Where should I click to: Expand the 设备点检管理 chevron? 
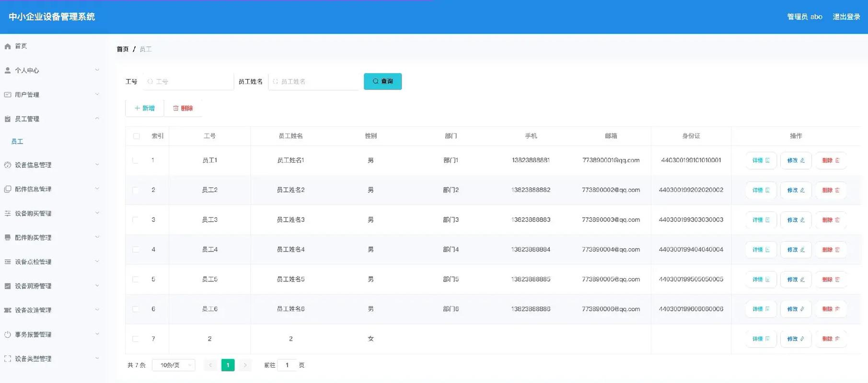pyautogui.click(x=97, y=261)
